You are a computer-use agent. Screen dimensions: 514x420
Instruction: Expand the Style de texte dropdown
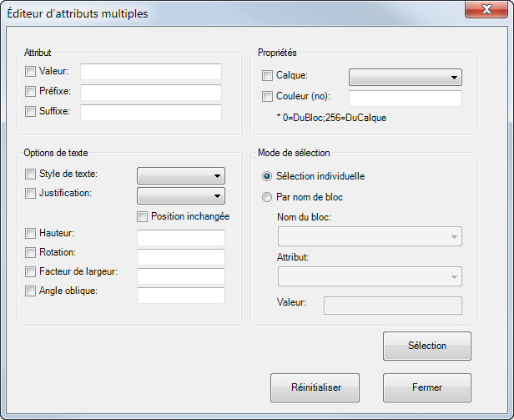pyautogui.click(x=181, y=176)
